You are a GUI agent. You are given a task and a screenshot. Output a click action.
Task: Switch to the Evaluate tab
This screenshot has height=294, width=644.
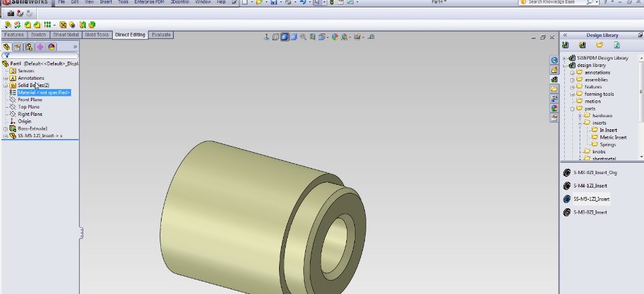(x=161, y=35)
